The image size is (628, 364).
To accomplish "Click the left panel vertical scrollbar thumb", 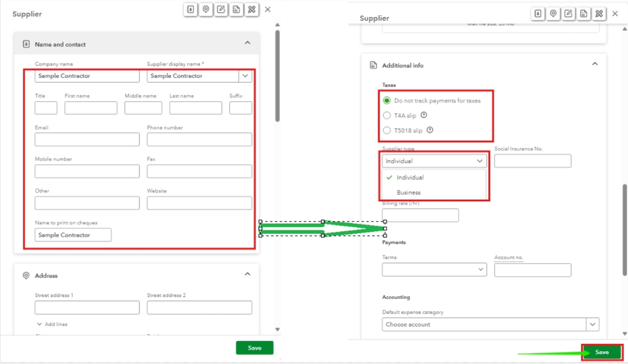I will [277, 76].
